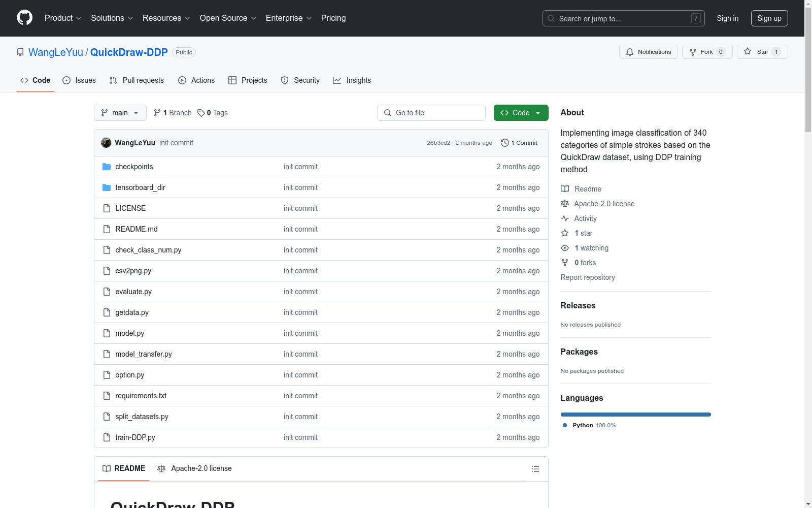Switch to the Pull requests tab
Screen dimensions: 812x508
point(137,80)
